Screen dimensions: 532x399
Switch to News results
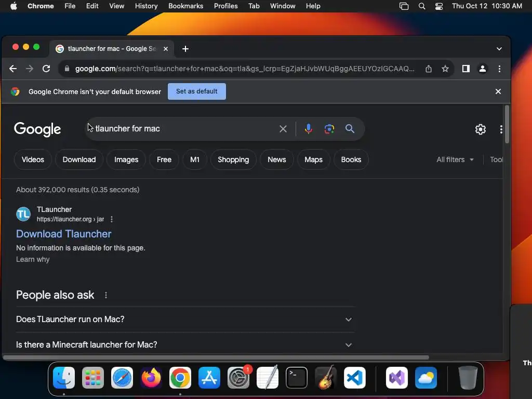pos(277,160)
